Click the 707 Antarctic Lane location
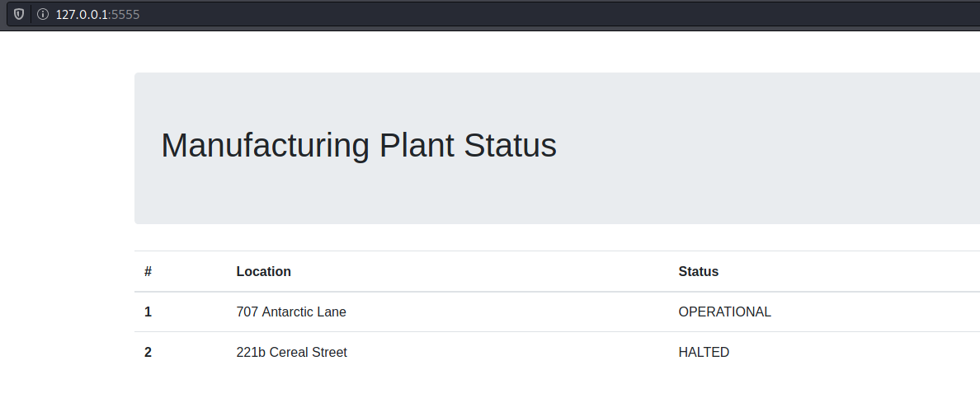This screenshot has width=980, height=417. pos(291,312)
